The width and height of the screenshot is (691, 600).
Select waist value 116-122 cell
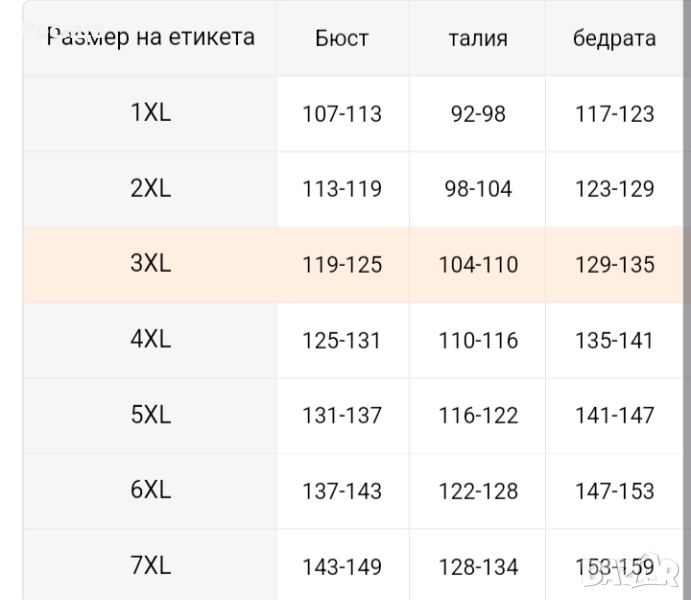pos(478,416)
